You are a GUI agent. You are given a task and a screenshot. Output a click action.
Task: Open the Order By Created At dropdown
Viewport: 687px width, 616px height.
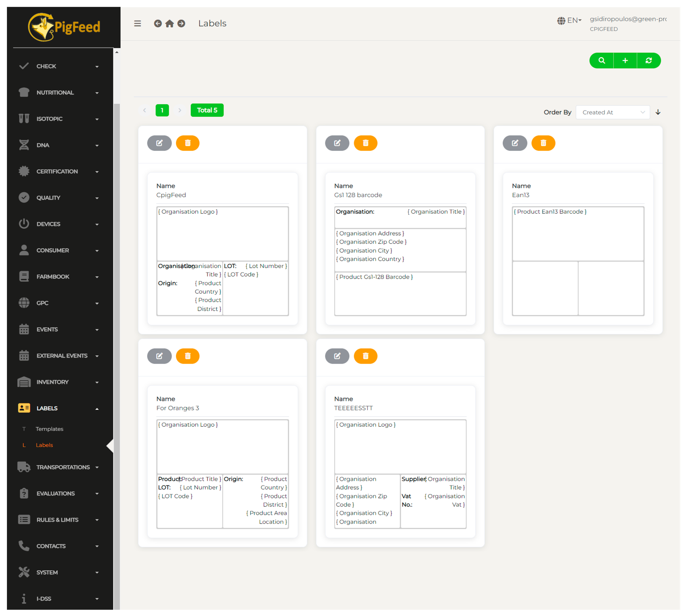click(x=612, y=112)
